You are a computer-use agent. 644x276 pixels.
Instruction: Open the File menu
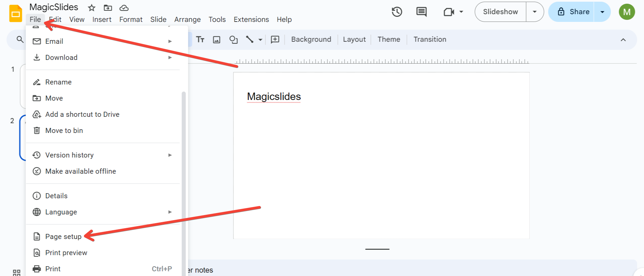tap(35, 20)
